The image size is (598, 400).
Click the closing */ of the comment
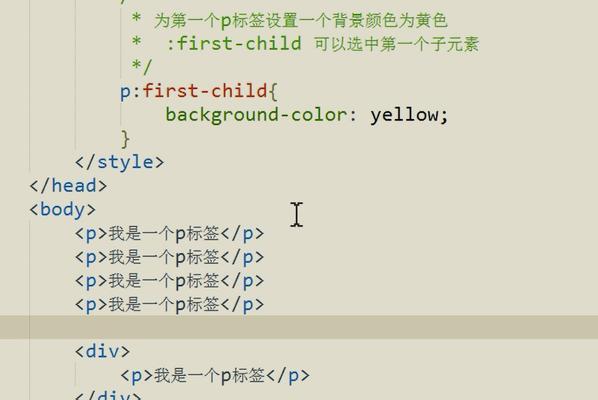click(141, 67)
